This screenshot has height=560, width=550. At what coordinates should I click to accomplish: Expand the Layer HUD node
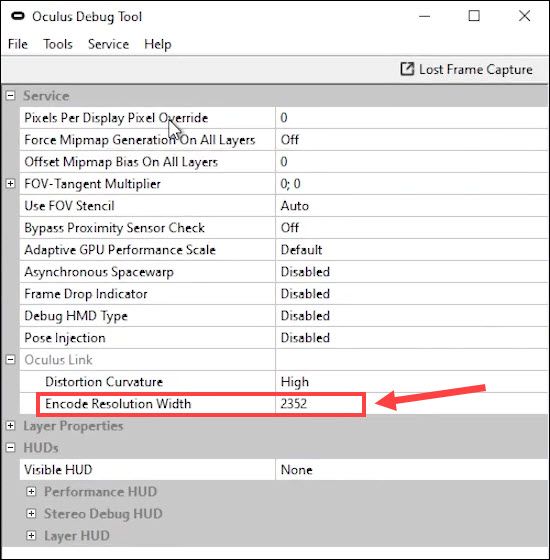[x=31, y=536]
